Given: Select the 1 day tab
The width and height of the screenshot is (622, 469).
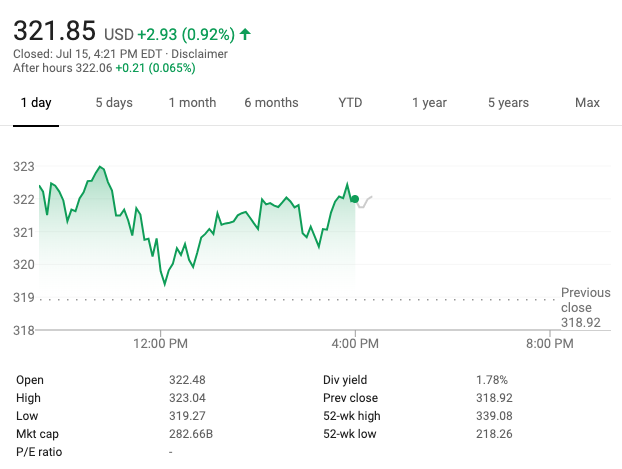Looking at the screenshot, I should pyautogui.click(x=36, y=103).
